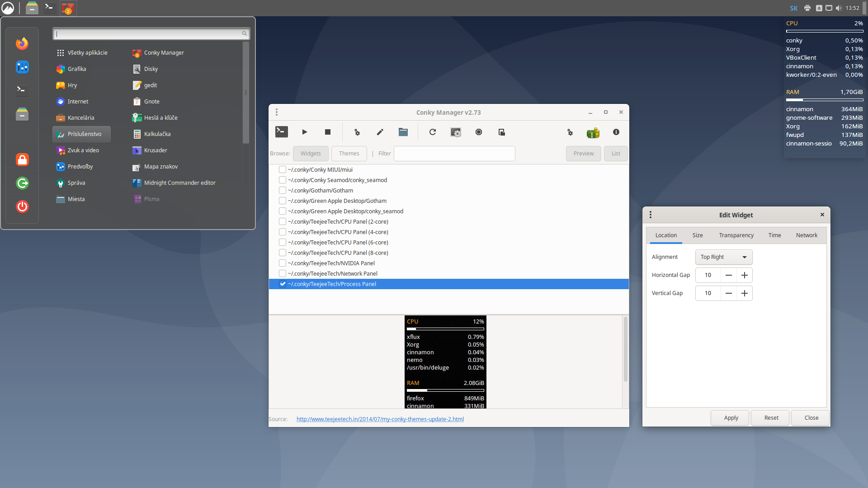The width and height of the screenshot is (868, 488).
Task: Click Apply in Edit Widget dialog
Action: pos(731,418)
